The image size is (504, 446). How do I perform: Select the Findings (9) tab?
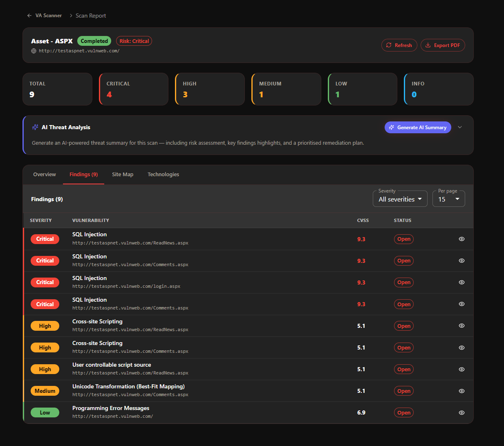click(84, 175)
